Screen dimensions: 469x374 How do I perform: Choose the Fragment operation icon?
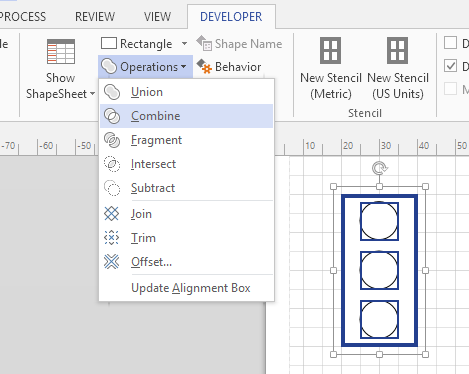(112, 140)
